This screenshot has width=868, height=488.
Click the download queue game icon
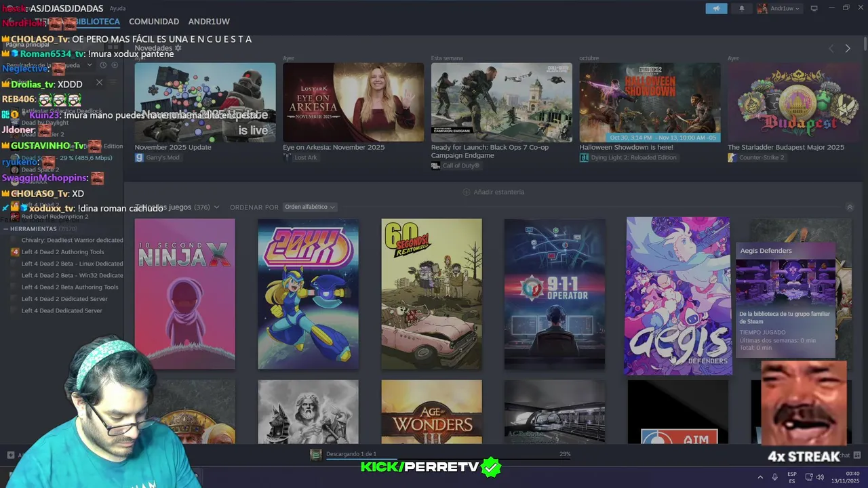(x=316, y=455)
